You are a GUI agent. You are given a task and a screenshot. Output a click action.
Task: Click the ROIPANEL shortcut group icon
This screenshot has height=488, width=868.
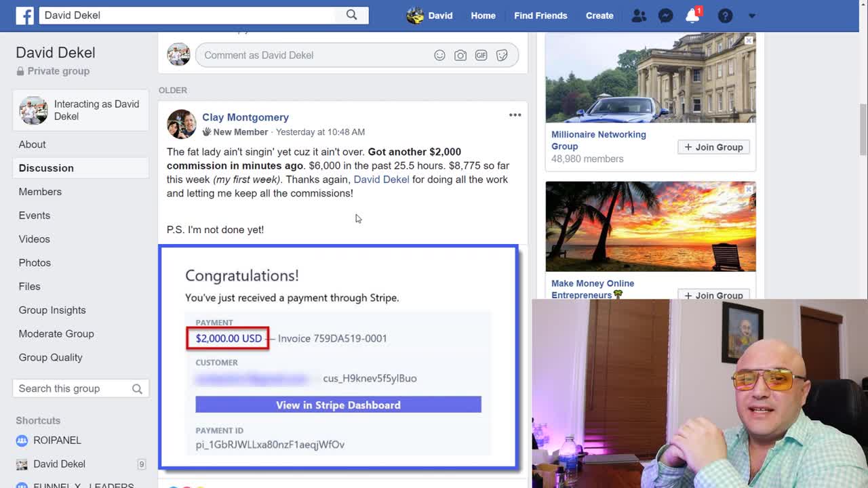pyautogui.click(x=22, y=441)
